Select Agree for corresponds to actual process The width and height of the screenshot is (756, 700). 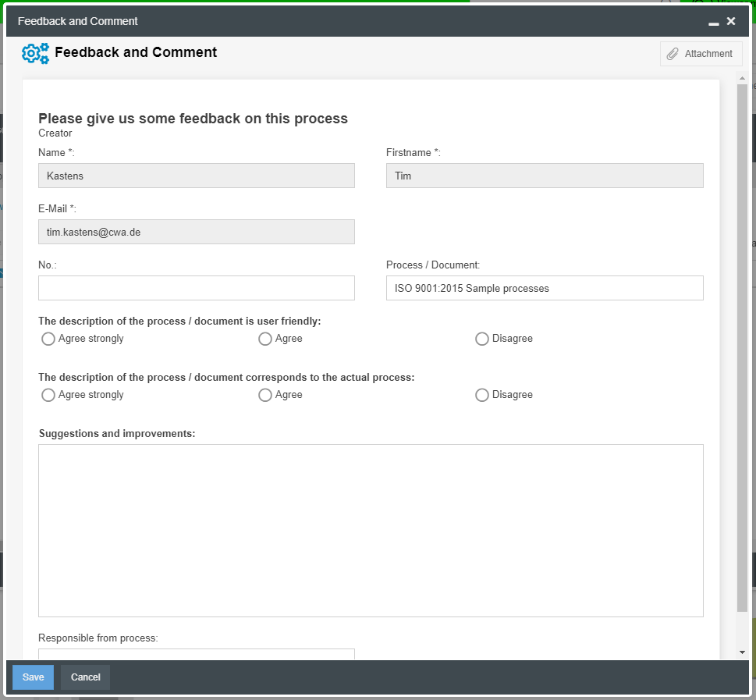(x=265, y=395)
